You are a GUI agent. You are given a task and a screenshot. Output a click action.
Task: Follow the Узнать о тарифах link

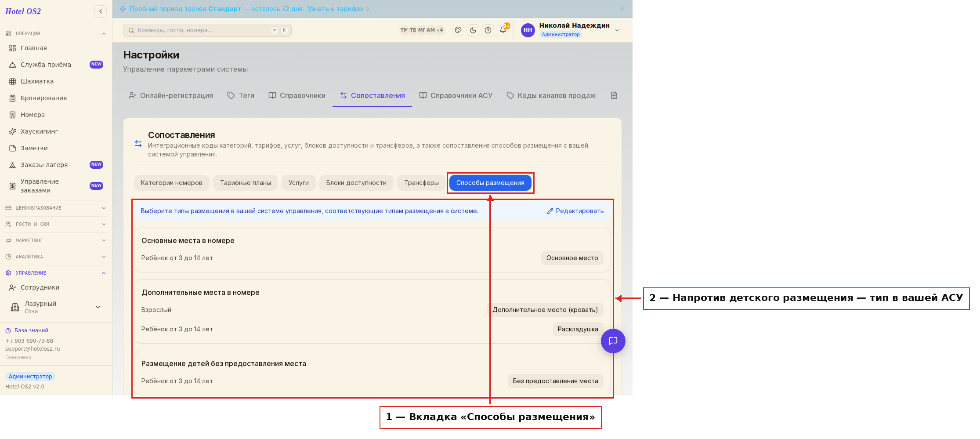pyautogui.click(x=335, y=9)
